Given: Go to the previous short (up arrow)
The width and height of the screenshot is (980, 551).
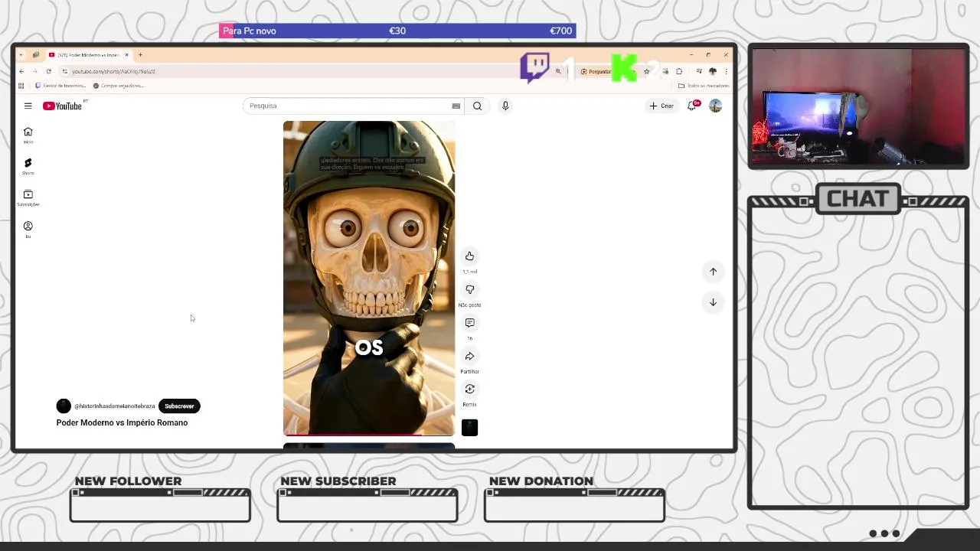Looking at the screenshot, I should point(713,272).
